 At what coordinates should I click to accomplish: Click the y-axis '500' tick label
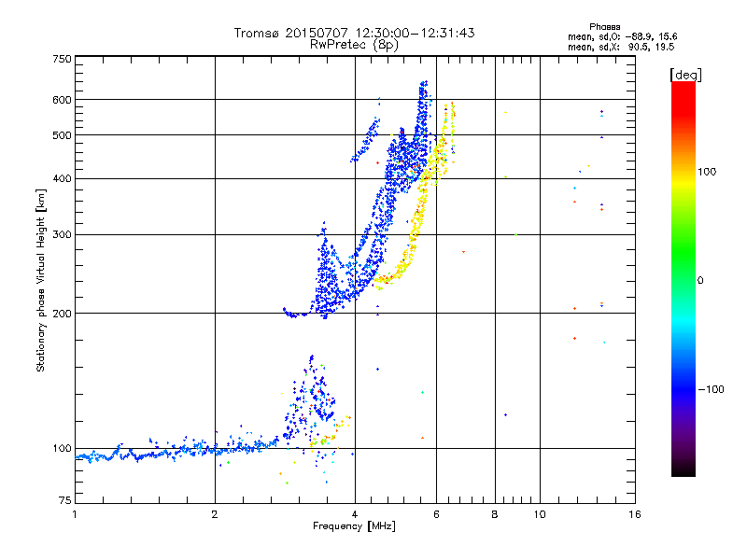point(63,135)
